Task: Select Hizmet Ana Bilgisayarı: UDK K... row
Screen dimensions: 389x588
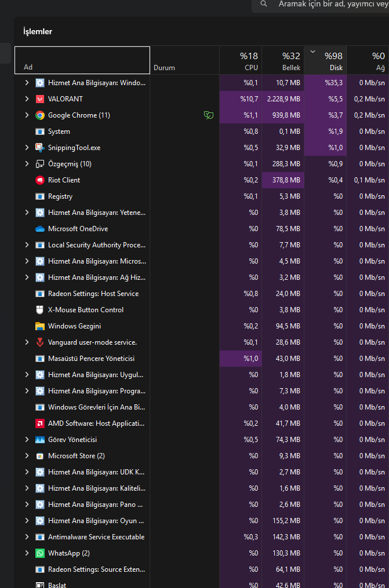Action: [202, 472]
